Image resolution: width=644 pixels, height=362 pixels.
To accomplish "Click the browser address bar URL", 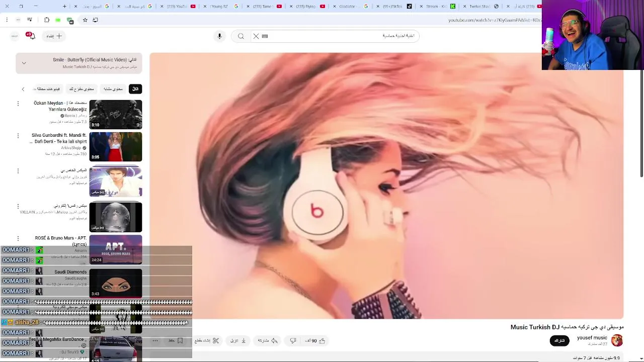I will (x=495, y=20).
